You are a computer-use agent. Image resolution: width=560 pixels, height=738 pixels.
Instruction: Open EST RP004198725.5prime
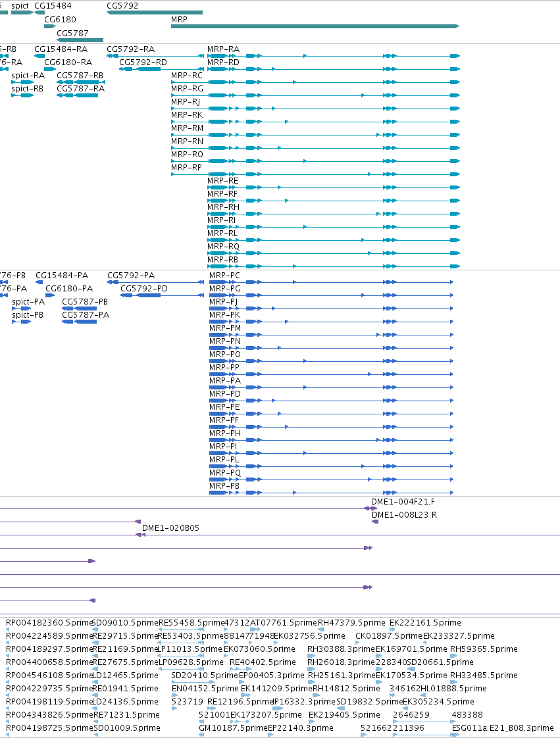49,729
